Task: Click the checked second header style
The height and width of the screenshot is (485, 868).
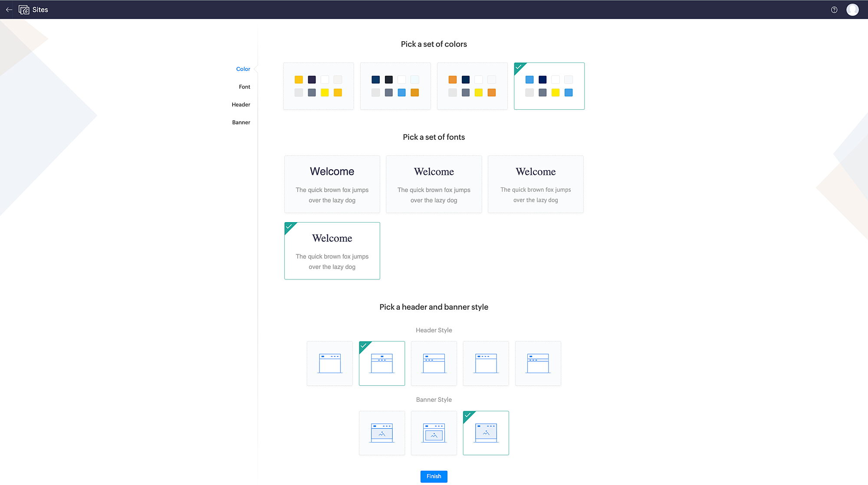Action: [x=382, y=364]
